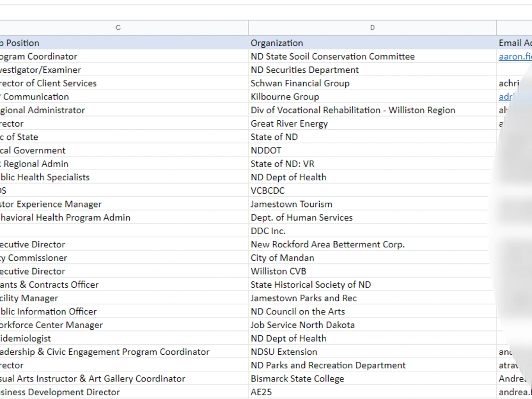Select Bismarck State College cell
The width and height of the screenshot is (532, 399).
[372, 379]
